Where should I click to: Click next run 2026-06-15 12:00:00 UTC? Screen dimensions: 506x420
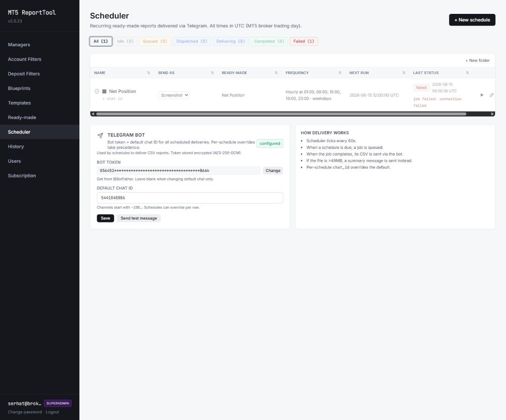click(374, 95)
